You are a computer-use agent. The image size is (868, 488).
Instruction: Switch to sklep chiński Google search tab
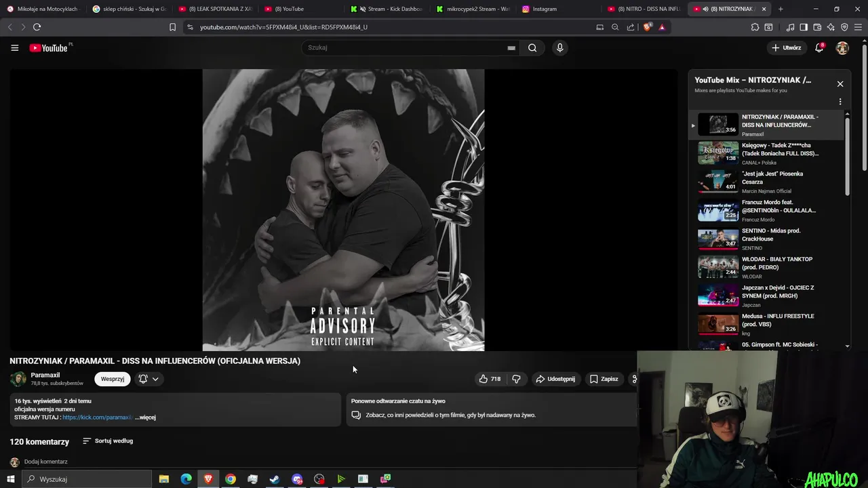[129, 9]
